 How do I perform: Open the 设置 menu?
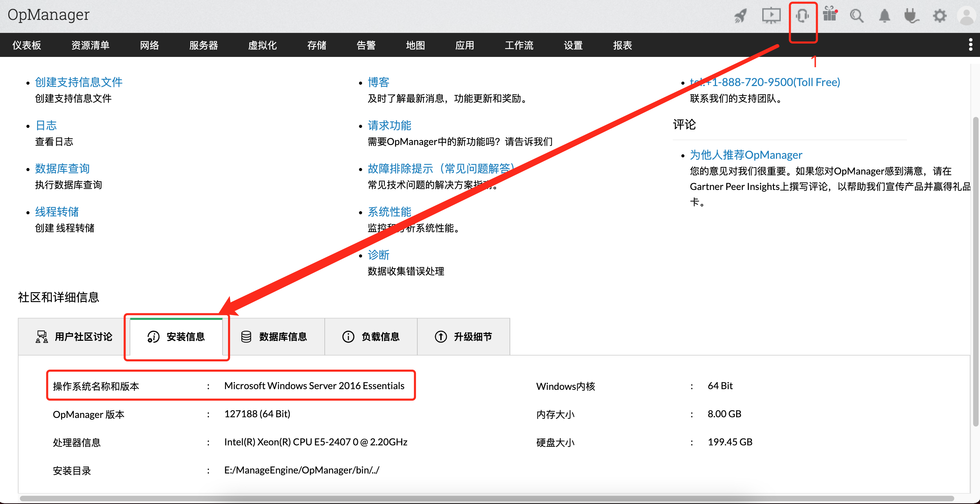pos(573,45)
